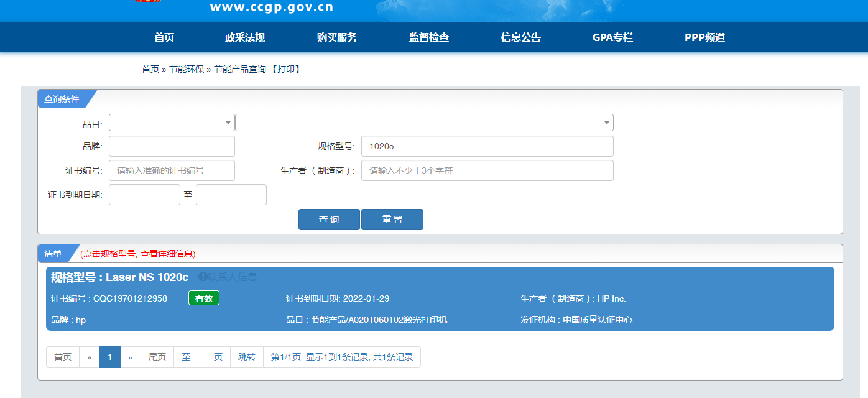Jump to last page with 尾页
Image resolution: width=868 pixels, height=398 pixels.
click(x=157, y=357)
